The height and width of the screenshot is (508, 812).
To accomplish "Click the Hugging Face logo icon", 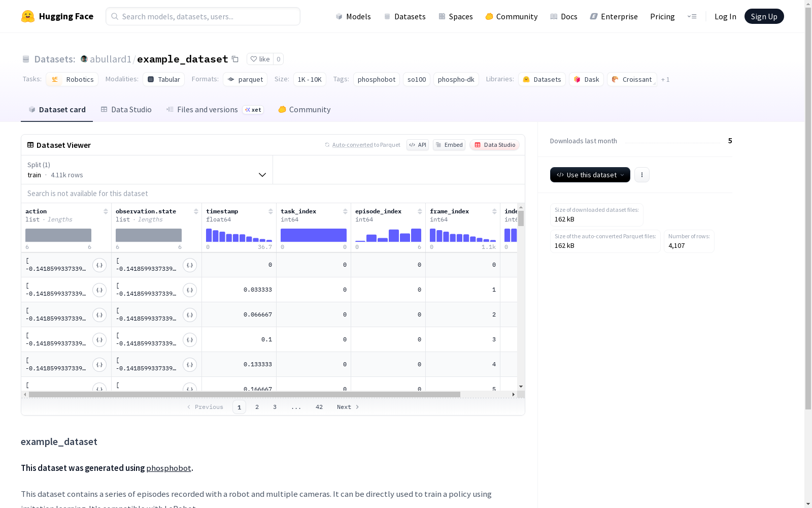I will tap(28, 16).
